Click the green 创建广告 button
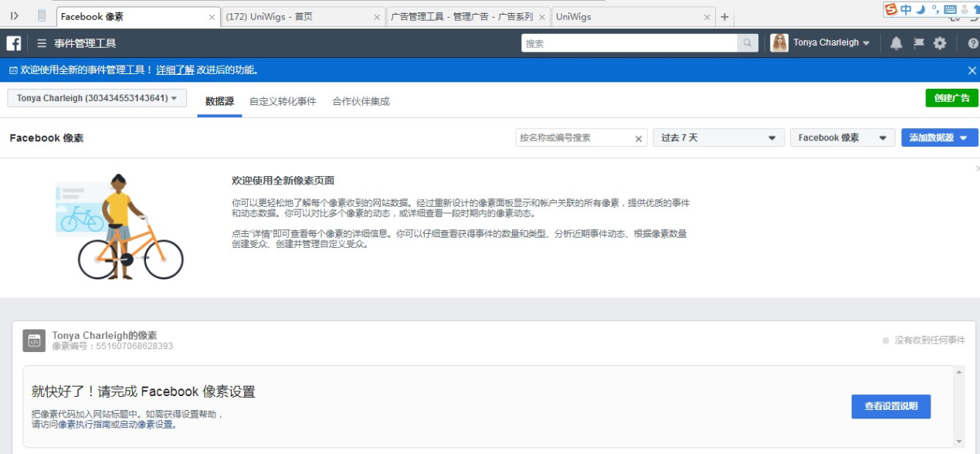Image resolution: width=980 pixels, height=454 pixels. click(951, 98)
